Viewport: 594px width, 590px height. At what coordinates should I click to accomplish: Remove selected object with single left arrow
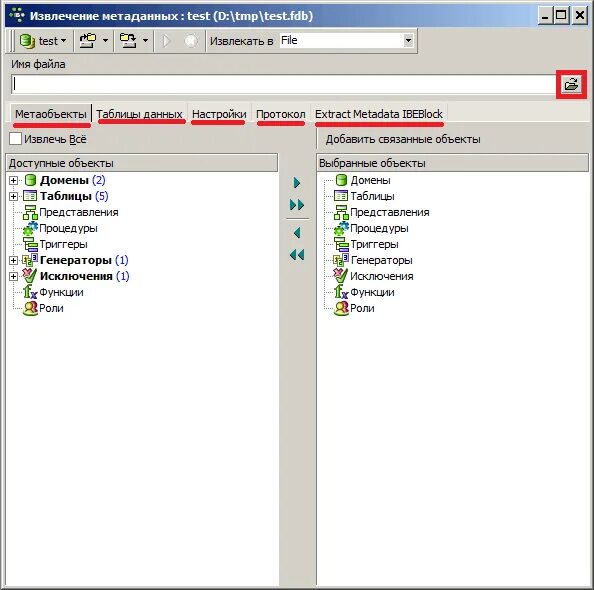(297, 232)
